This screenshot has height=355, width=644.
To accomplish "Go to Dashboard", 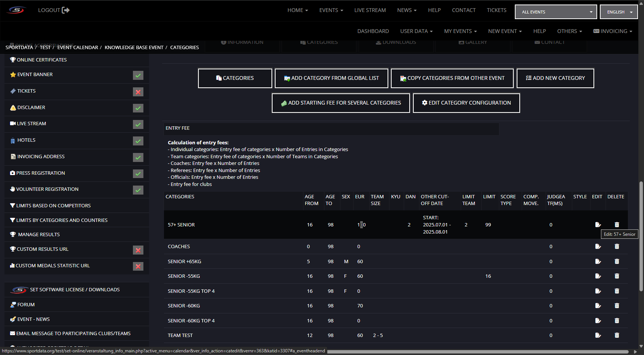I will coord(373,31).
